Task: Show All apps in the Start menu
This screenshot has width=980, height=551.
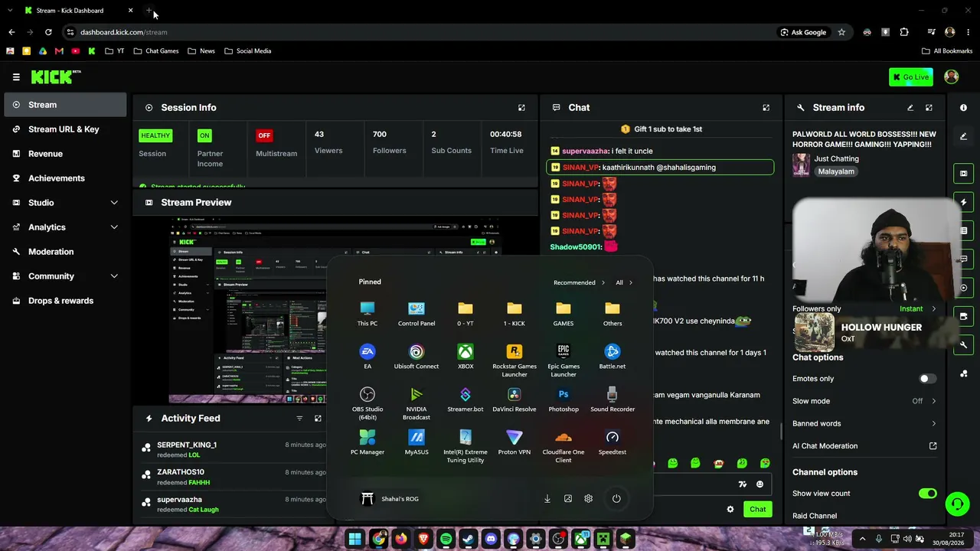Action: click(624, 283)
